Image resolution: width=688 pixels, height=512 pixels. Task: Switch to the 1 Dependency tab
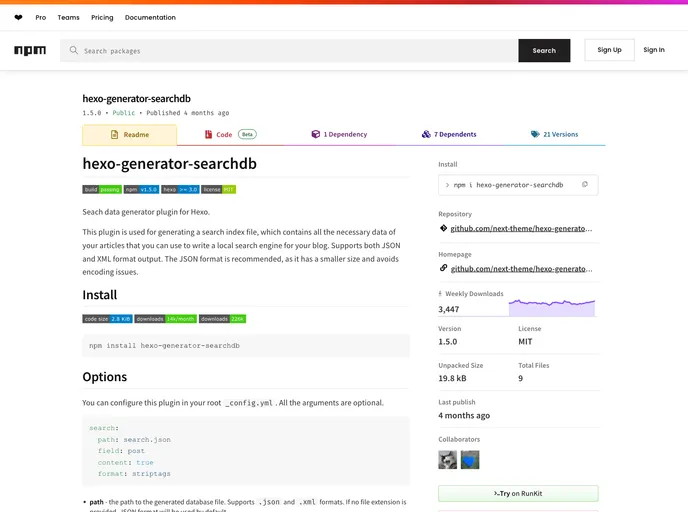tap(339, 134)
